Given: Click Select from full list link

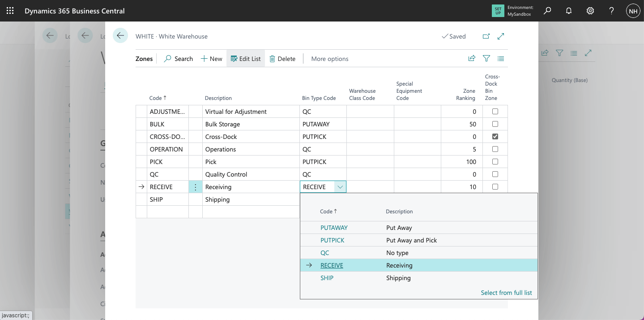Looking at the screenshot, I should click(506, 293).
